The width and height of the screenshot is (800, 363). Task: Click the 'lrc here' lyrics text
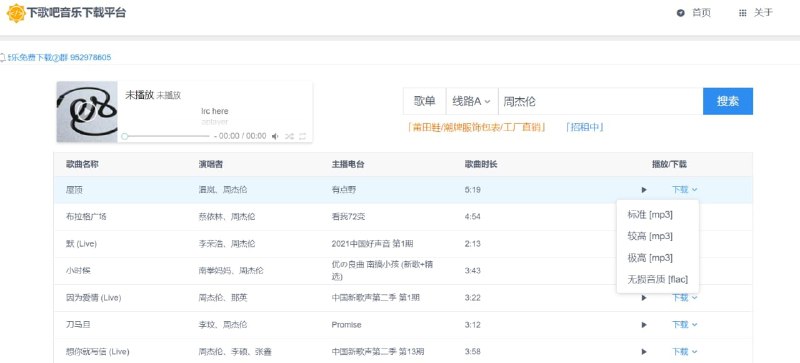[x=215, y=111]
